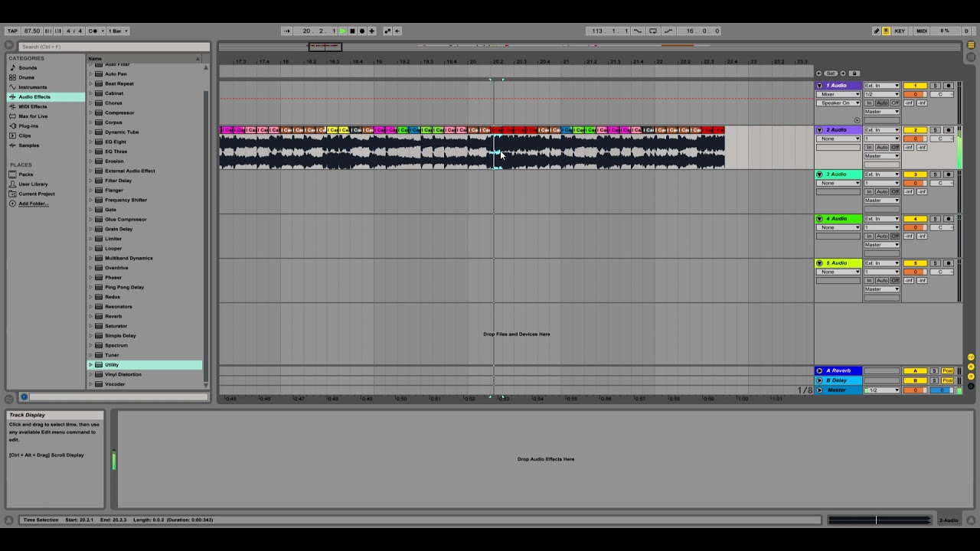Toggle Post button on A Reverb
This screenshot has width=980, height=551.
[948, 371]
